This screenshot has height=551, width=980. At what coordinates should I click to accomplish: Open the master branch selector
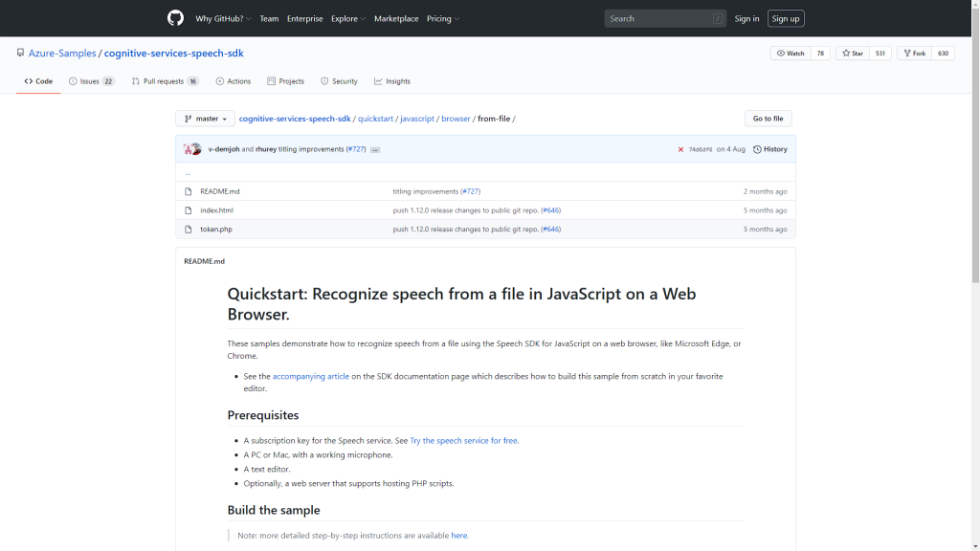(205, 119)
